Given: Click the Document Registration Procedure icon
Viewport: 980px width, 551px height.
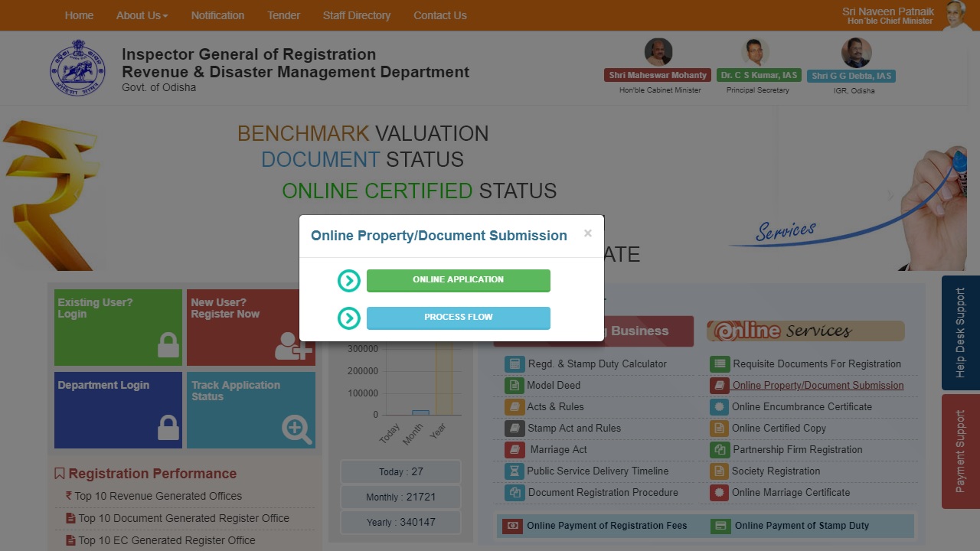Looking at the screenshot, I should pos(513,492).
